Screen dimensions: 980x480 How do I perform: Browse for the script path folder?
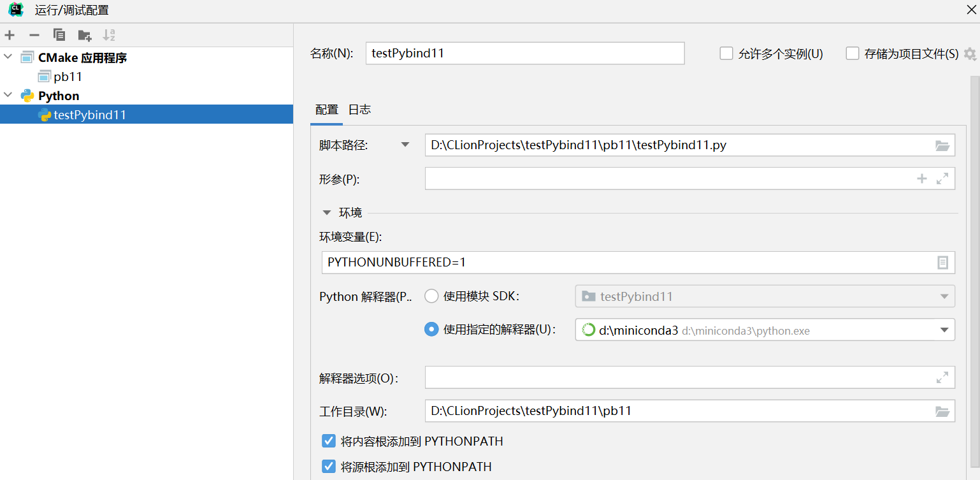[942, 145]
